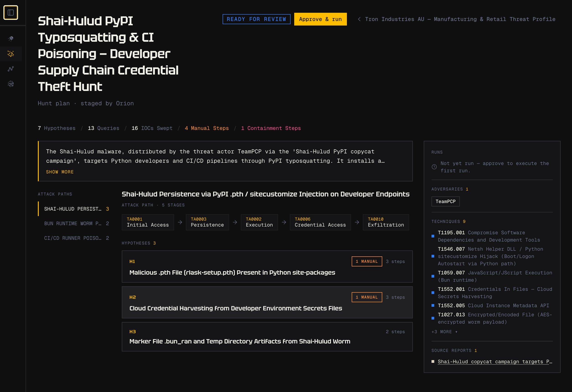Open technique T1552.001 Credentials In Files
Screen dimensions: 572x392
pyautogui.click(x=492, y=293)
